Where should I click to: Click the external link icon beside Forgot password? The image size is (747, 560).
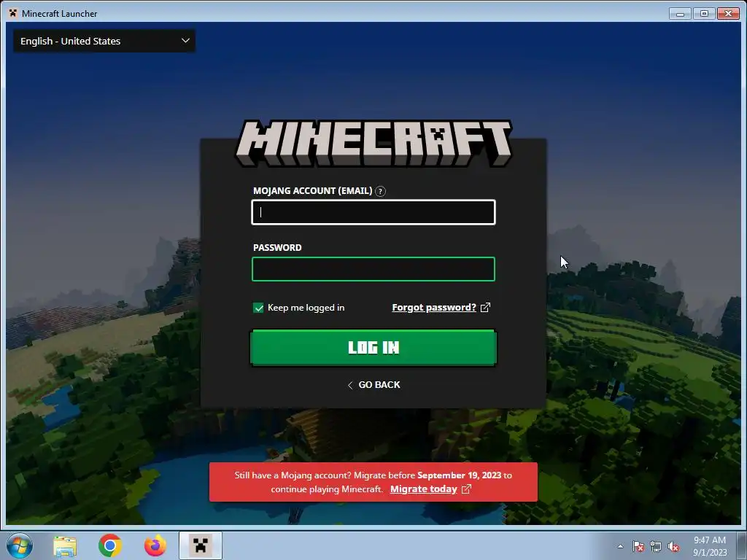pyautogui.click(x=485, y=308)
